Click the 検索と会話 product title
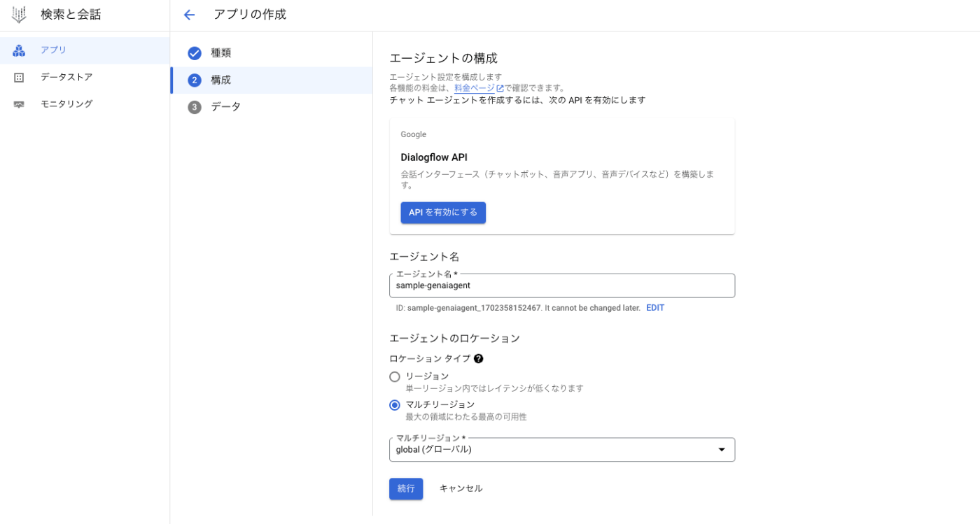 click(x=71, y=14)
